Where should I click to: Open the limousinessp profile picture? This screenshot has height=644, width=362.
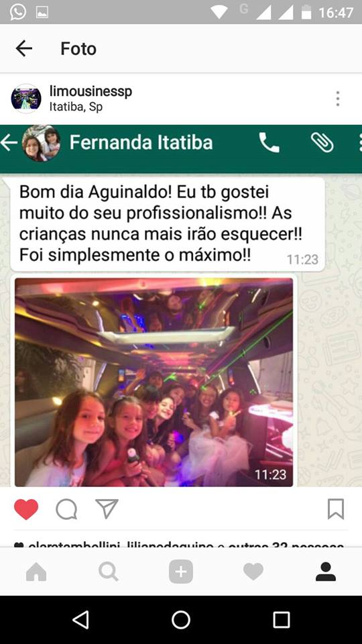coord(26,99)
